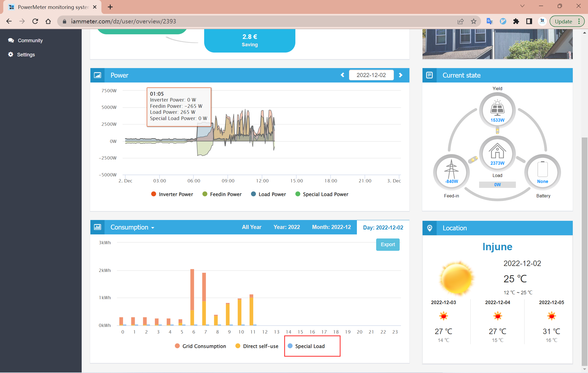Go to previous day in Power chart
Screen dimensions: 588x373
pyautogui.click(x=342, y=75)
